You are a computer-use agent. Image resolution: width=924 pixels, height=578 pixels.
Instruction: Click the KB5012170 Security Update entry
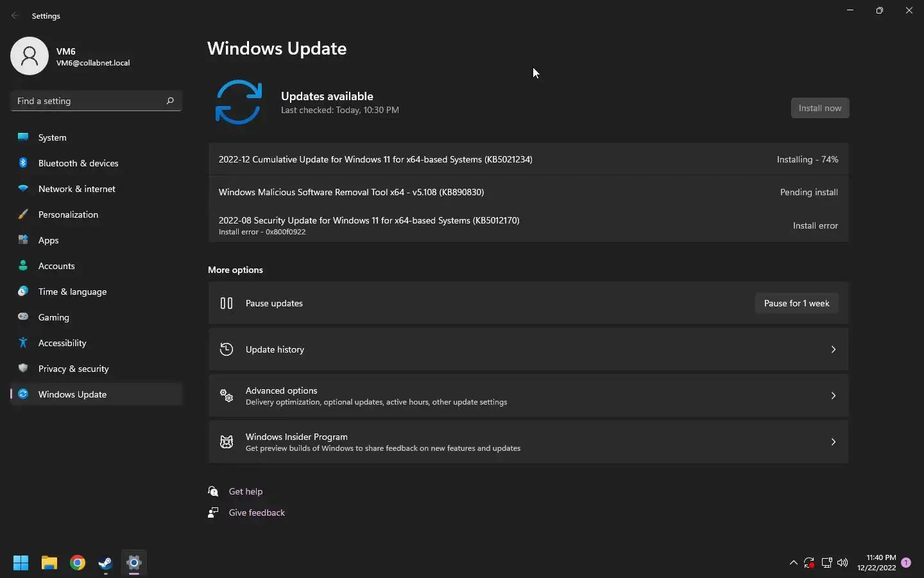point(528,225)
